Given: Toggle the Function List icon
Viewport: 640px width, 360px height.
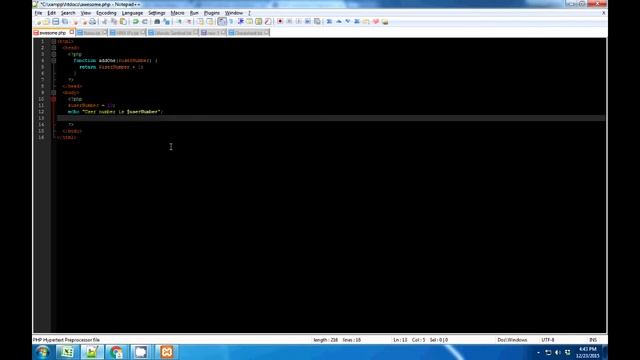Looking at the screenshot, I should (x=268, y=22).
